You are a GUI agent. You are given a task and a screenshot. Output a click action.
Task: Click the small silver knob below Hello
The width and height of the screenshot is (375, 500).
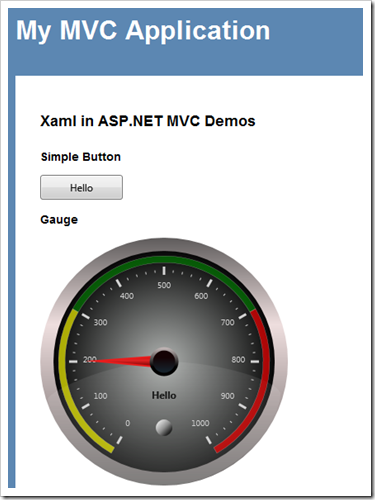164,427
